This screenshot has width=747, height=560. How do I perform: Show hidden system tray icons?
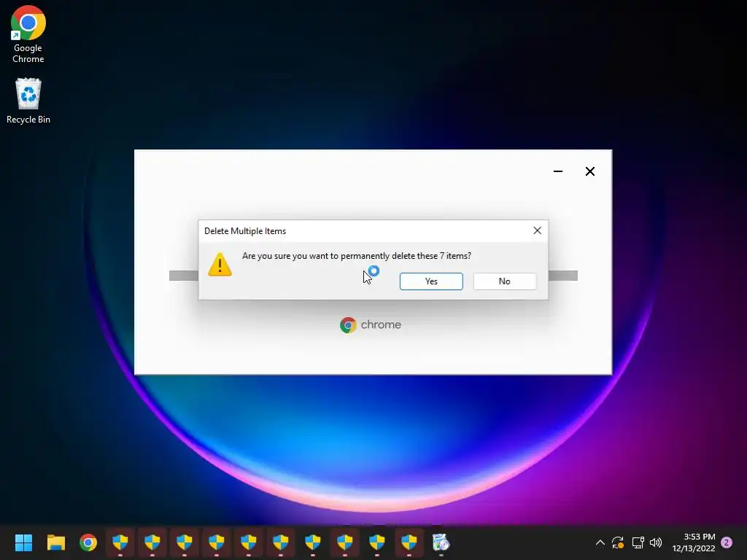(600, 542)
